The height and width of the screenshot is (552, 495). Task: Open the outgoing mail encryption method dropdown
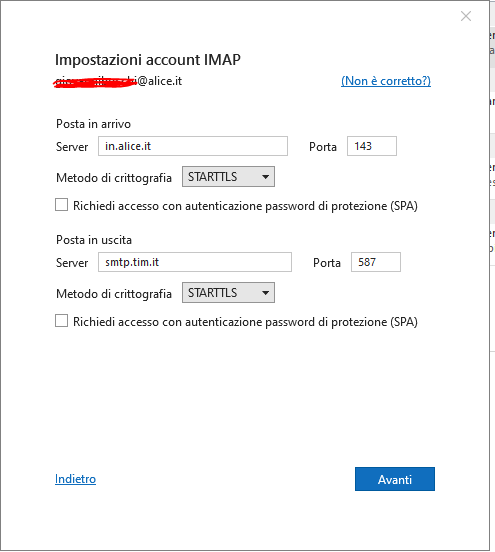click(x=228, y=293)
